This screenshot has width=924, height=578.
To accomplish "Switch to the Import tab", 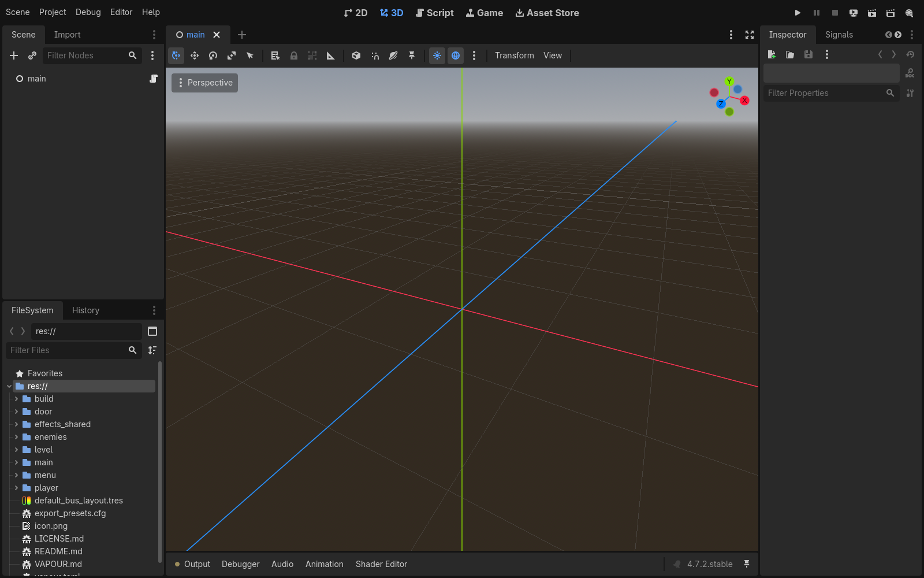I will coord(67,35).
